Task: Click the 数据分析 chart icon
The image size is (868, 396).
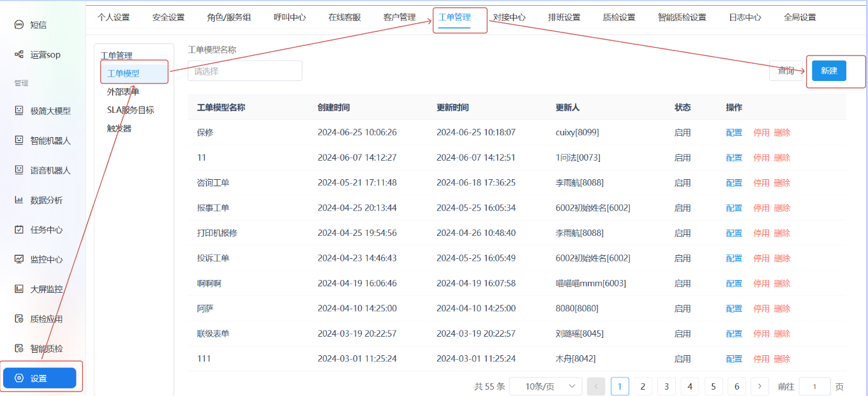Action: pyautogui.click(x=19, y=200)
